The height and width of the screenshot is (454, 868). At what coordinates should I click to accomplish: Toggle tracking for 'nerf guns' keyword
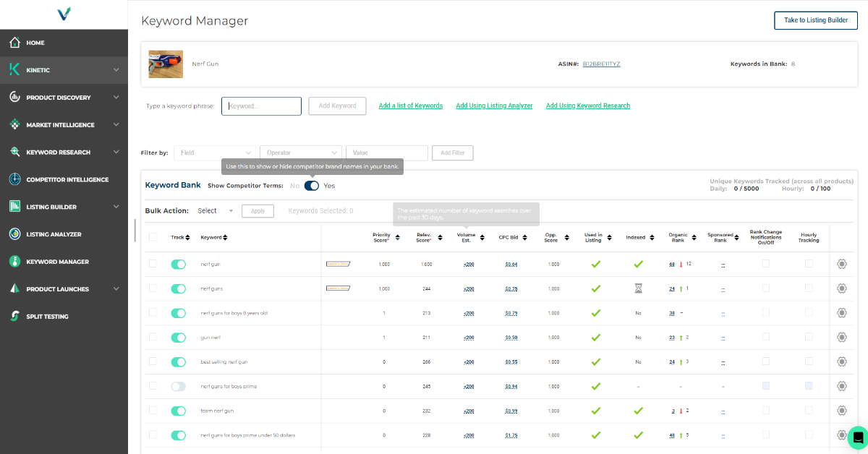pyautogui.click(x=179, y=289)
